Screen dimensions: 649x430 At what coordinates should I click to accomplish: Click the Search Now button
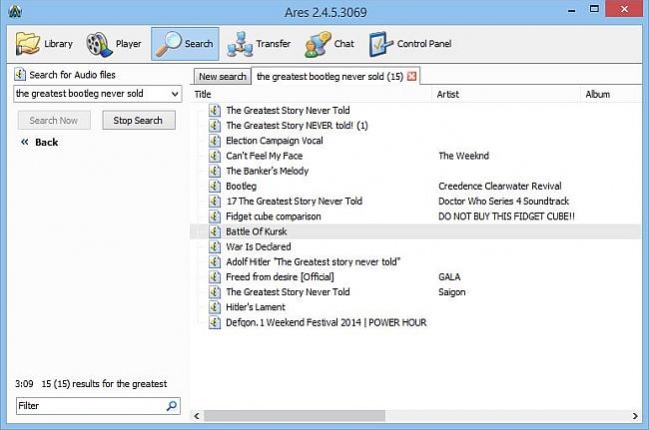[x=54, y=120]
